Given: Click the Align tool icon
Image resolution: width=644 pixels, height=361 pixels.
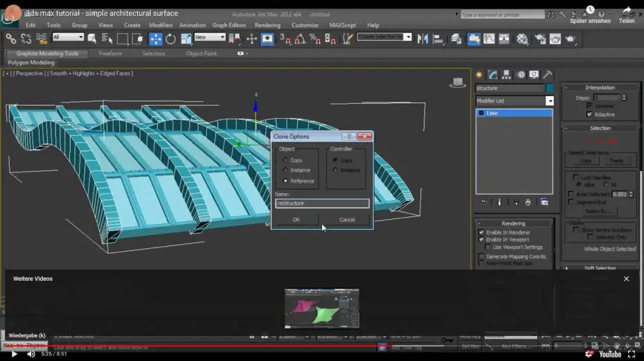Looking at the screenshot, I should 438,39.
